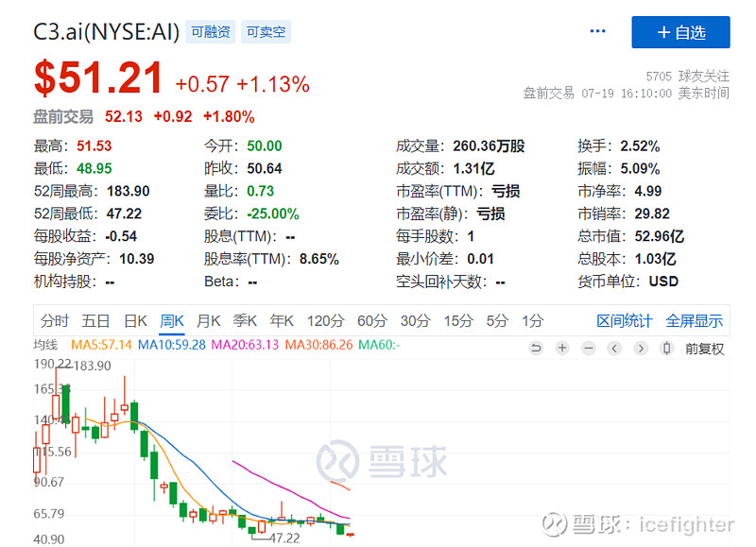Open the three-dot more options menu
This screenshot has width=756, height=547.
tap(597, 31)
